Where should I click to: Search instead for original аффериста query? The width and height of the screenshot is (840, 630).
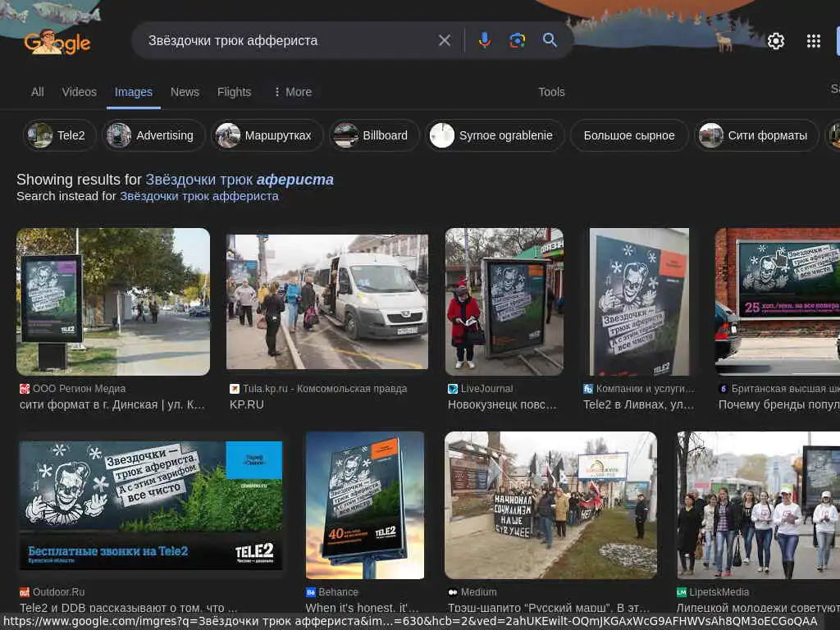[199, 196]
